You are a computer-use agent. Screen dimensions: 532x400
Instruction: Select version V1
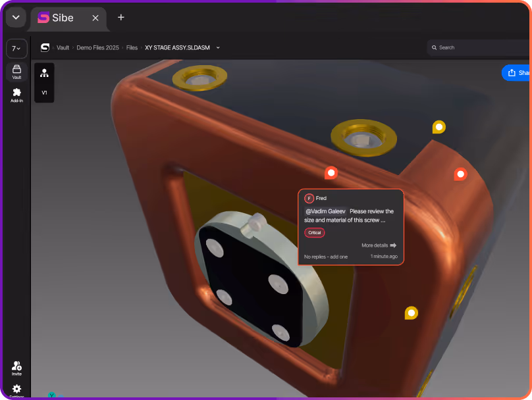click(44, 93)
